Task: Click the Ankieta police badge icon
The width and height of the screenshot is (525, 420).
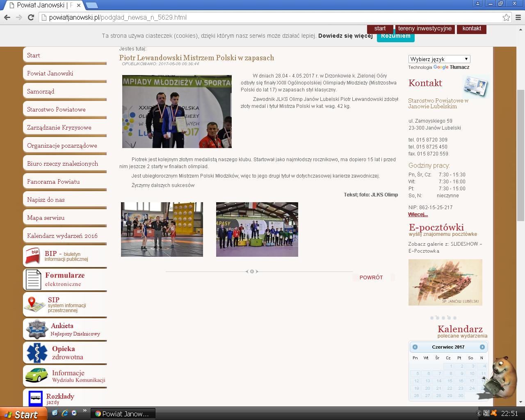Action: coord(37,329)
